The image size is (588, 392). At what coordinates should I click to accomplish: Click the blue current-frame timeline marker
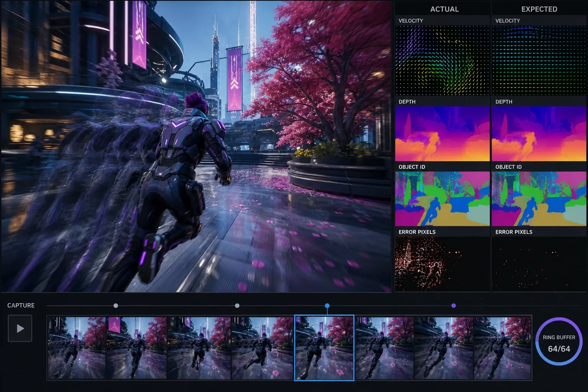327,305
